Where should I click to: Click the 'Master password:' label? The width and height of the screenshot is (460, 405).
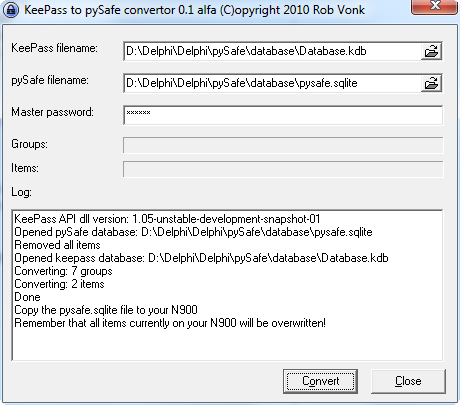click(52, 112)
